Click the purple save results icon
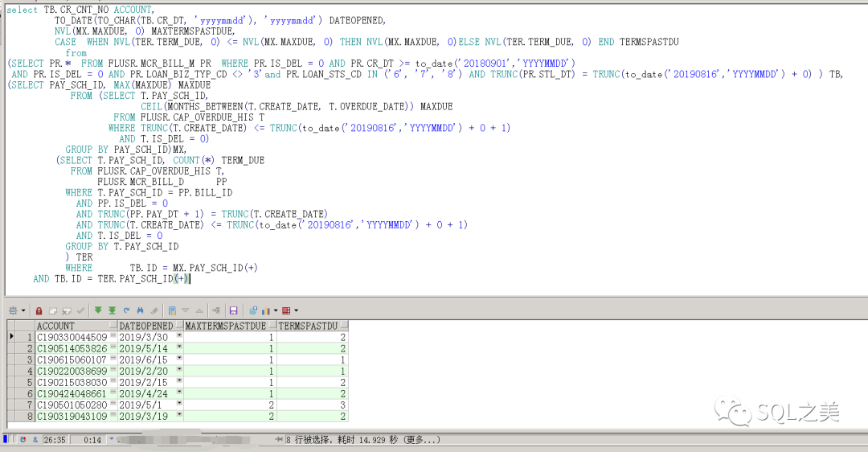Viewport: 868px width, 452px height. click(x=234, y=310)
